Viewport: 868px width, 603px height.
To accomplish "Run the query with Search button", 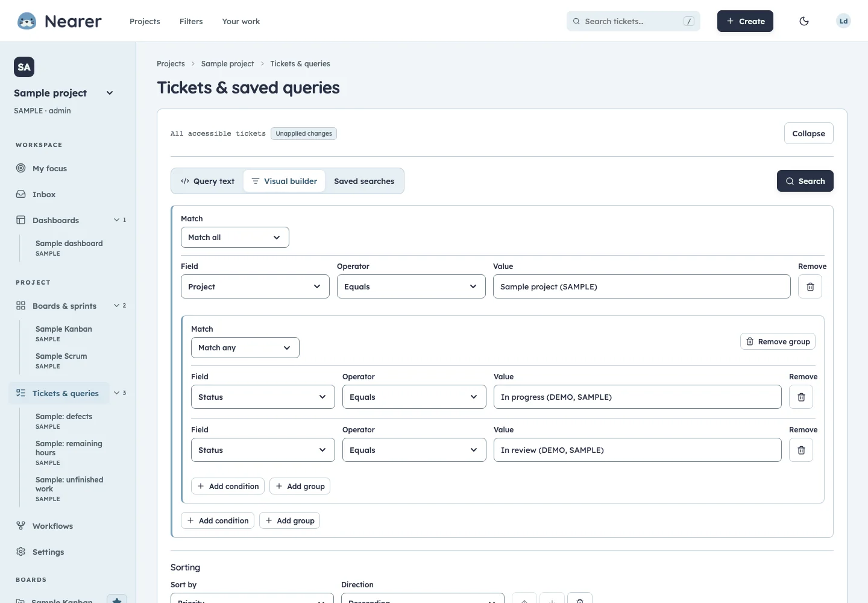I will coord(805,181).
